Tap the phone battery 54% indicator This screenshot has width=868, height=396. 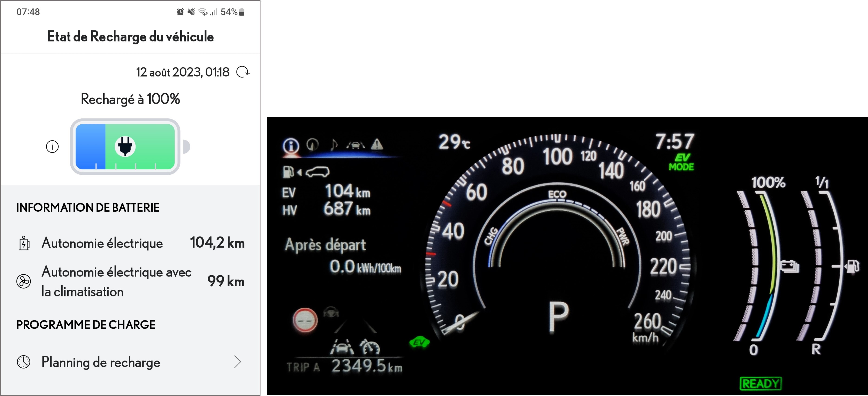coord(233,12)
